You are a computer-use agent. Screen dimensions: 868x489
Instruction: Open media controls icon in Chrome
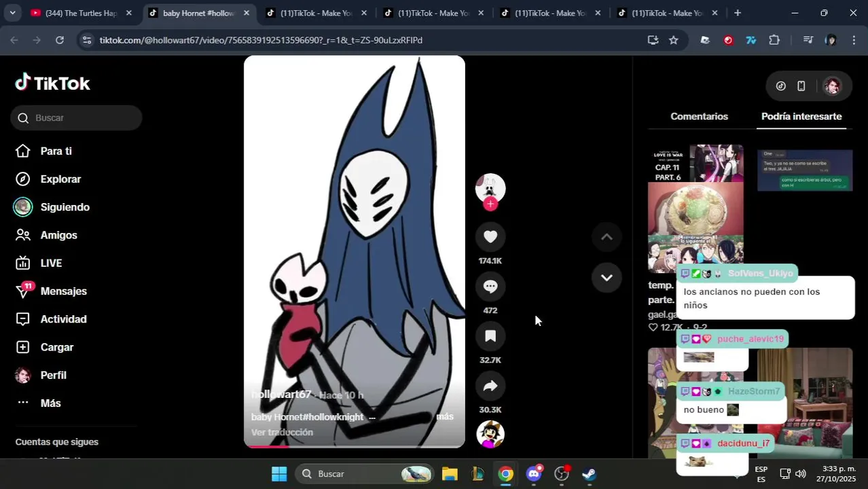pos(808,40)
